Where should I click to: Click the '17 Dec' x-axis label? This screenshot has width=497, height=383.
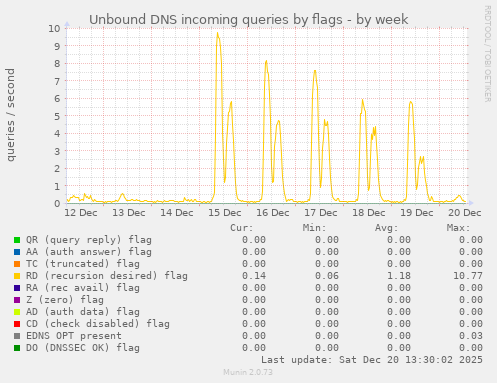(321, 213)
